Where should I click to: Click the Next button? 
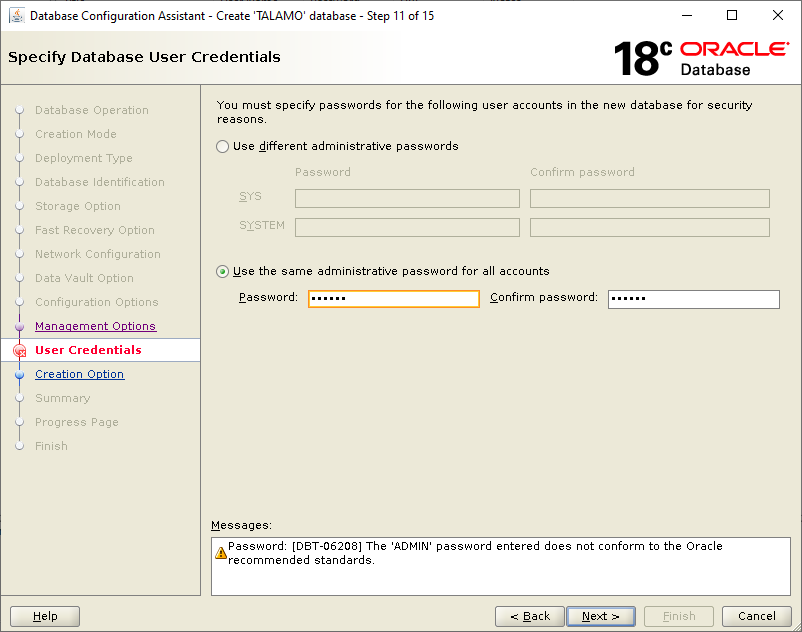[x=601, y=616]
